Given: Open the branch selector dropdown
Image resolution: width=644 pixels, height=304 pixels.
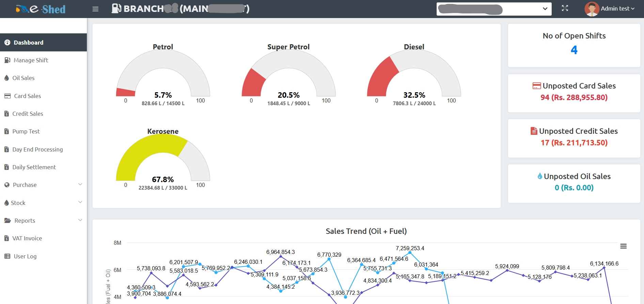Looking at the screenshot, I should [494, 9].
